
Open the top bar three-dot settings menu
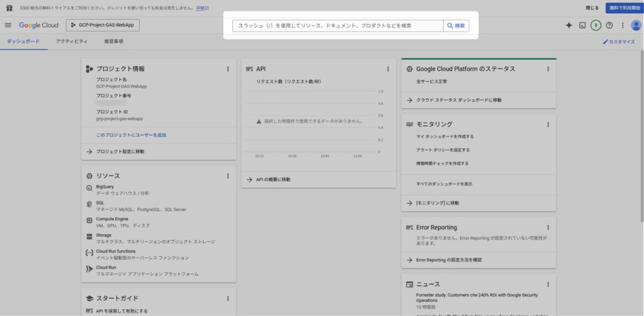[622, 25]
